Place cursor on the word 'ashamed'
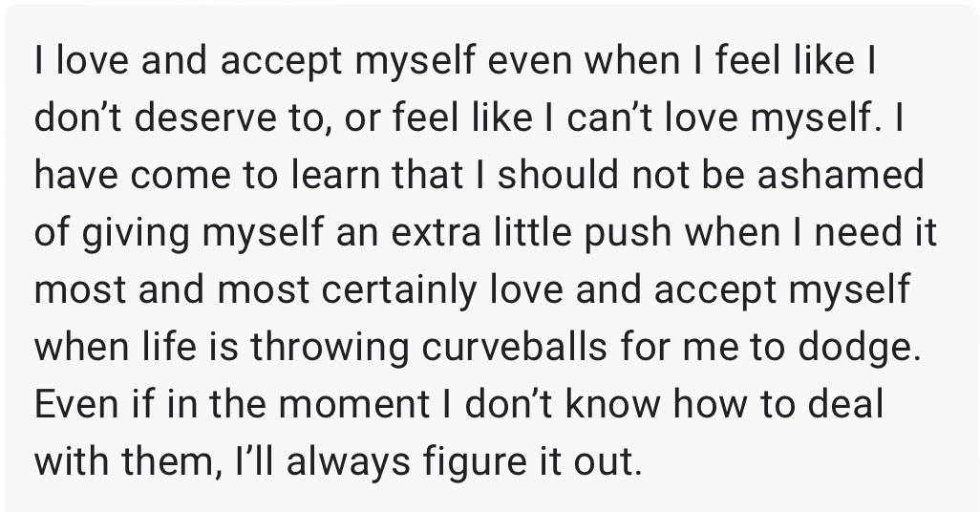This screenshot has width=980, height=512. [x=841, y=175]
